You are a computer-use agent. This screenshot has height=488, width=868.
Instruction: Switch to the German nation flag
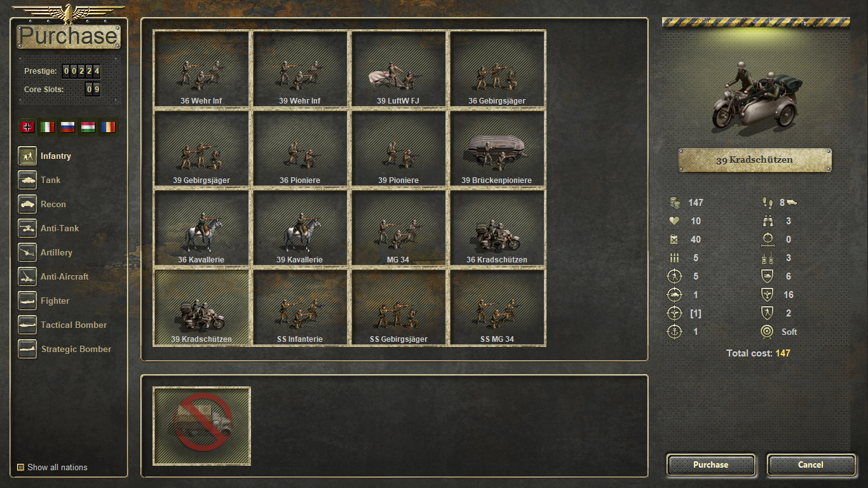click(27, 127)
